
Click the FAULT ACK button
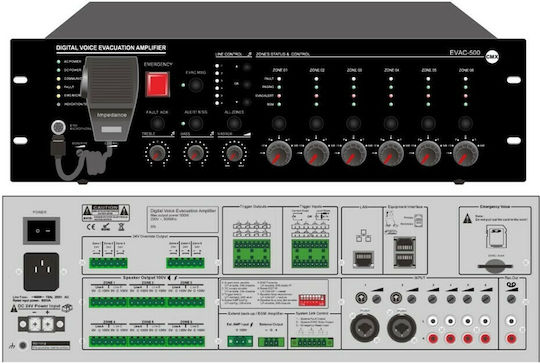pyautogui.click(x=157, y=123)
